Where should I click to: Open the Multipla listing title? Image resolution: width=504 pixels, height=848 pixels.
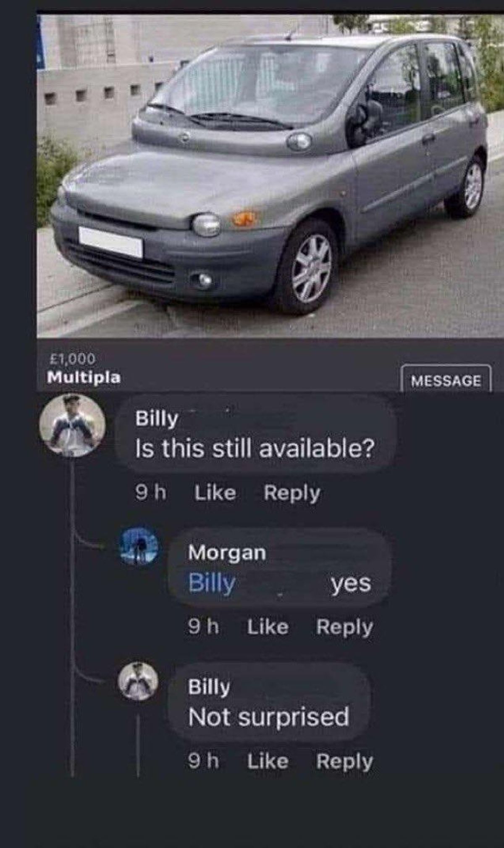coord(84,377)
